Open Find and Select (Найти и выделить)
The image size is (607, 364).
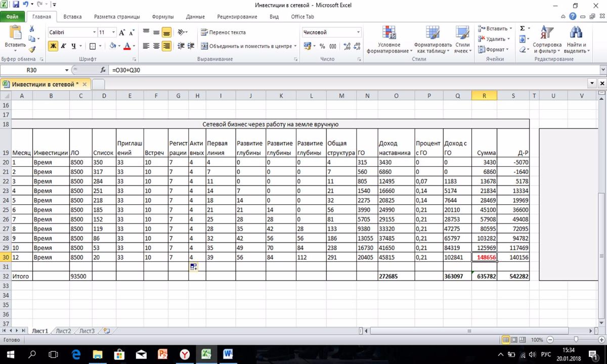[x=575, y=40]
